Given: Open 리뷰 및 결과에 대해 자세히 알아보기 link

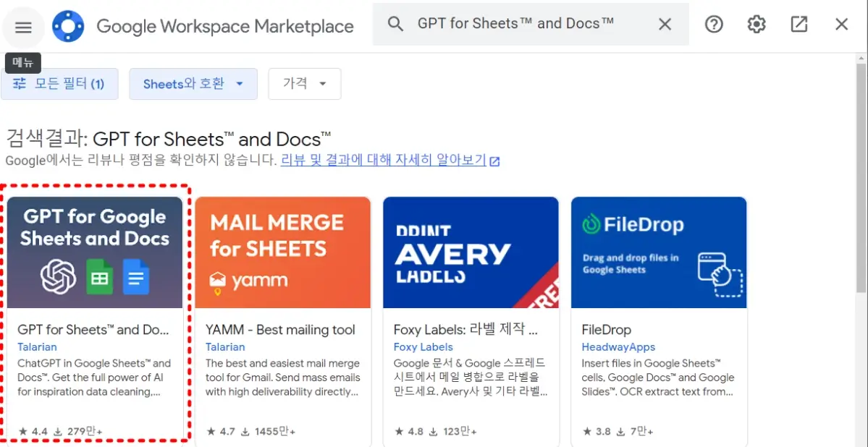Looking at the screenshot, I should pos(390,161).
